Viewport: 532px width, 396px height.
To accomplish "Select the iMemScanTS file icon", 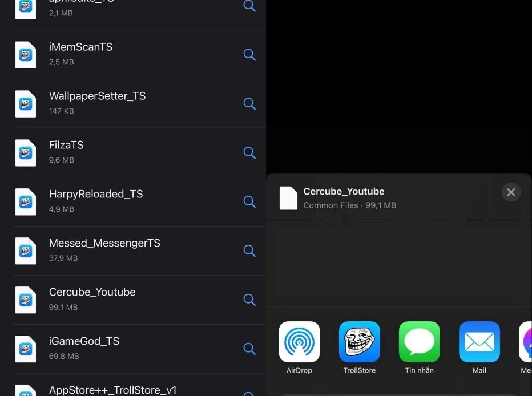I will (26, 55).
